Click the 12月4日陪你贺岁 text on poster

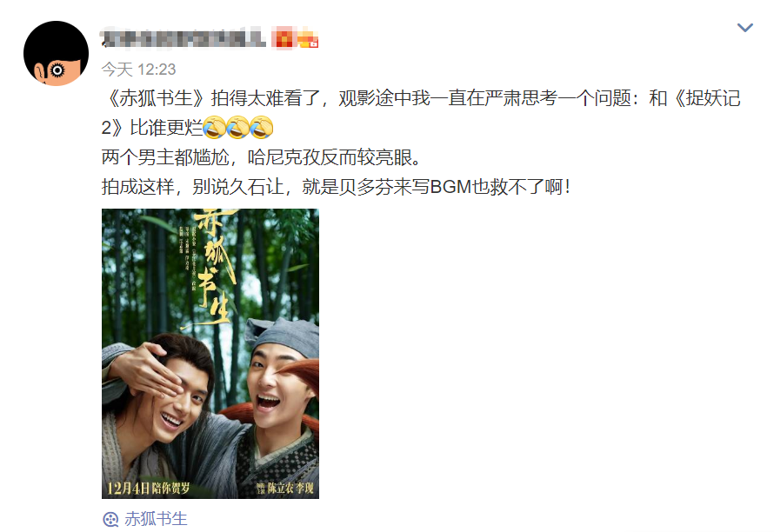pyautogui.click(x=148, y=488)
